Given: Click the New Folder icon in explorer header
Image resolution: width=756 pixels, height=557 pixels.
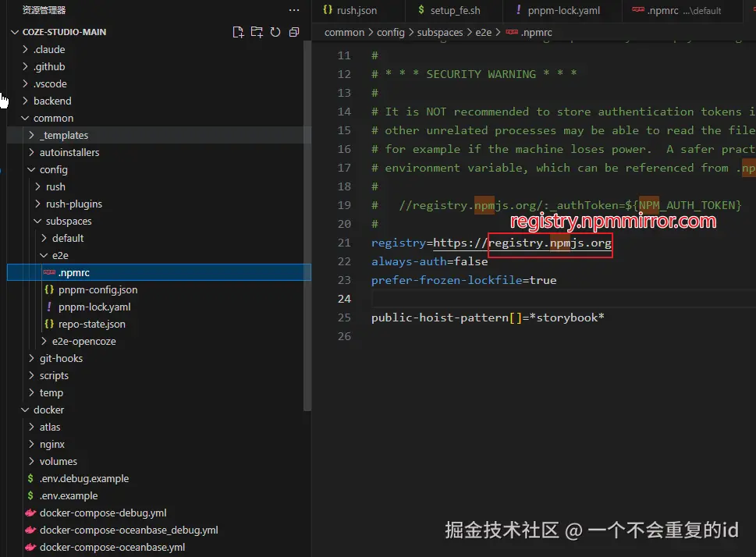Looking at the screenshot, I should [x=257, y=32].
